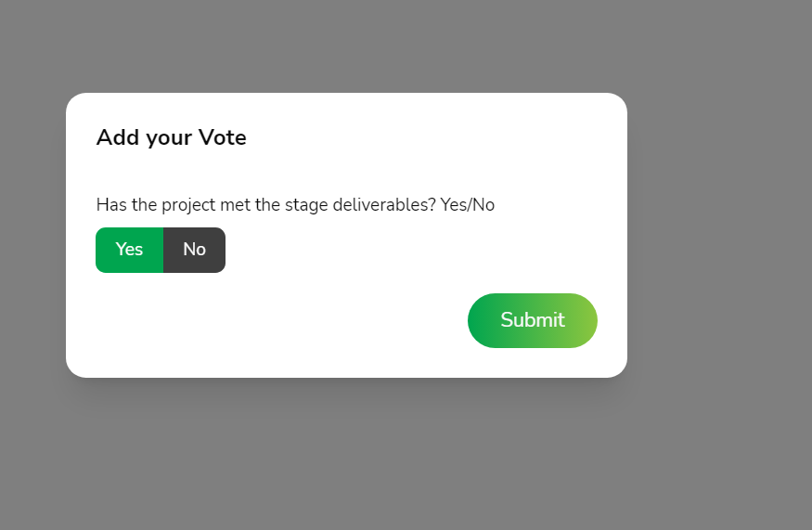Screen dimensions: 812x530
Task: Click the stage deliverables question text
Action: click(x=295, y=204)
